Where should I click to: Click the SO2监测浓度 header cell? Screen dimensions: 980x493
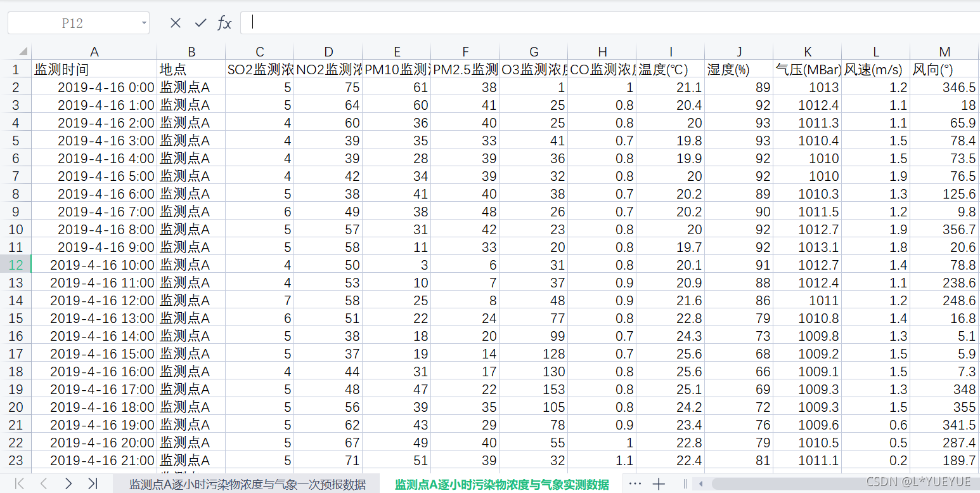pos(260,69)
